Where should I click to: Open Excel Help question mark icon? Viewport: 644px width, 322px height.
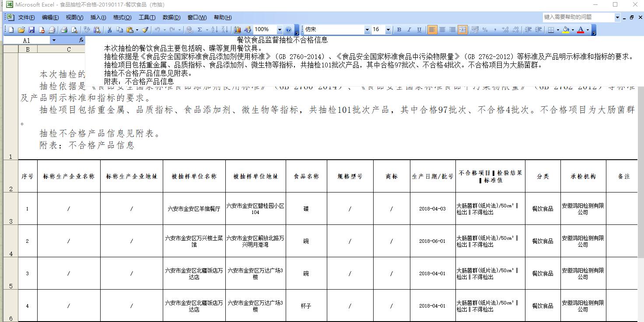[288, 30]
